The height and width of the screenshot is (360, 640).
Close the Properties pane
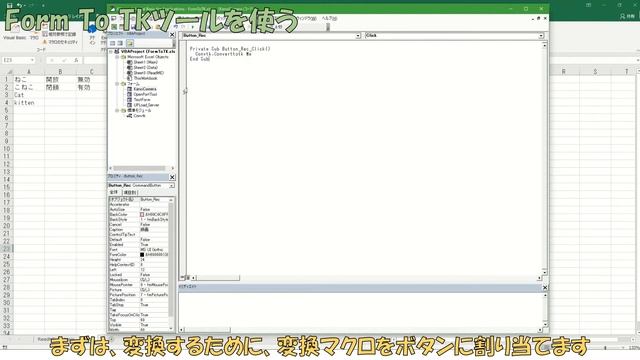click(172, 177)
